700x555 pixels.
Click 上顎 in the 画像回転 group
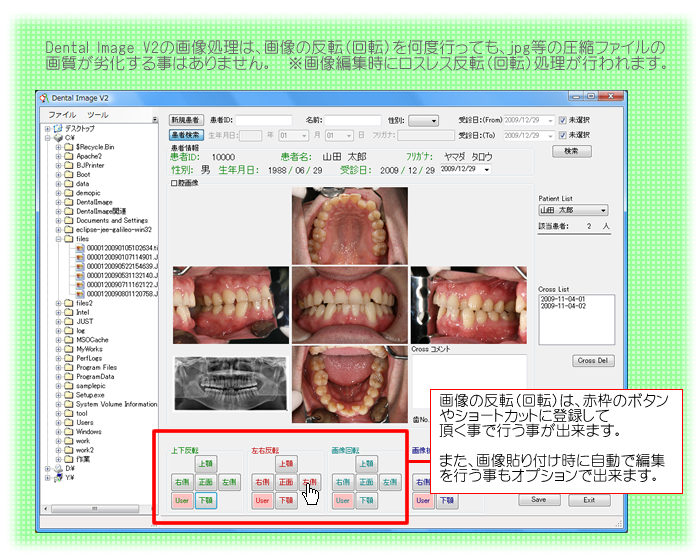click(367, 463)
